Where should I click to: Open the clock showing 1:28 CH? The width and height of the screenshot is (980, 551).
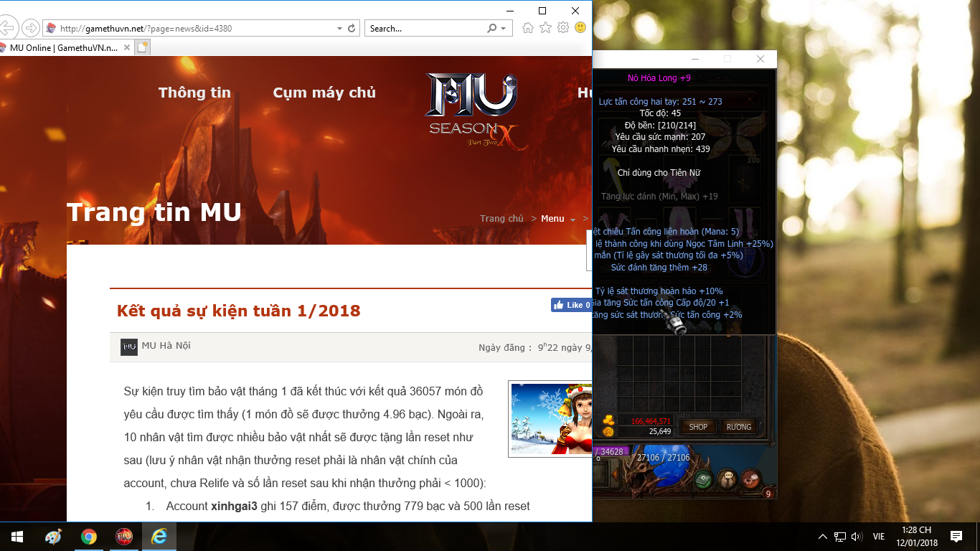(917, 537)
